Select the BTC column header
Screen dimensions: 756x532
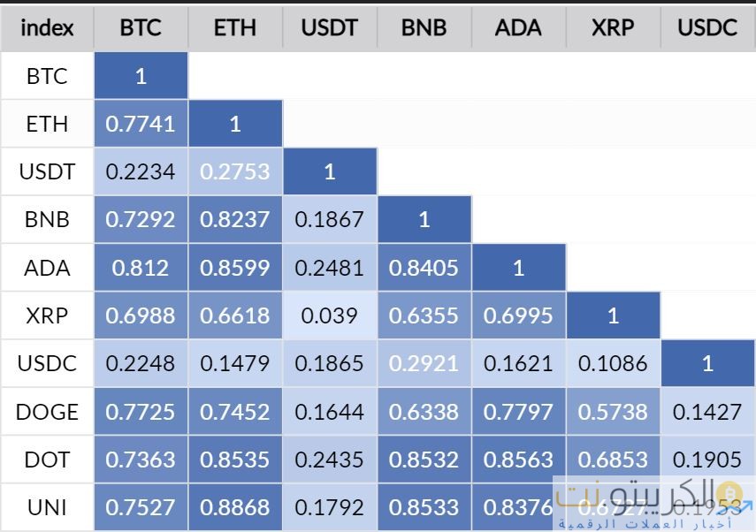(x=141, y=27)
